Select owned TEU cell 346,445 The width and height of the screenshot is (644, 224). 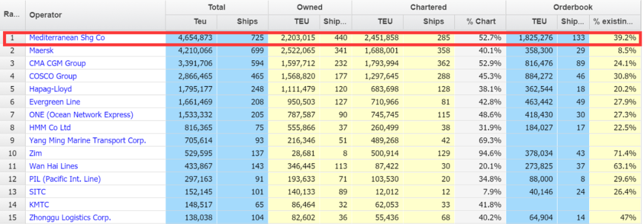[294, 166]
